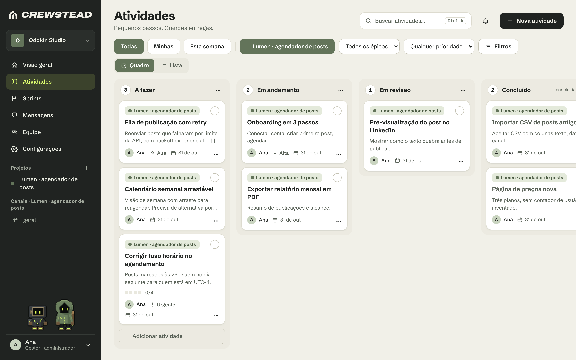Click project tag on Fila de publicação card
The width and height of the screenshot is (576, 360).
[162, 111]
